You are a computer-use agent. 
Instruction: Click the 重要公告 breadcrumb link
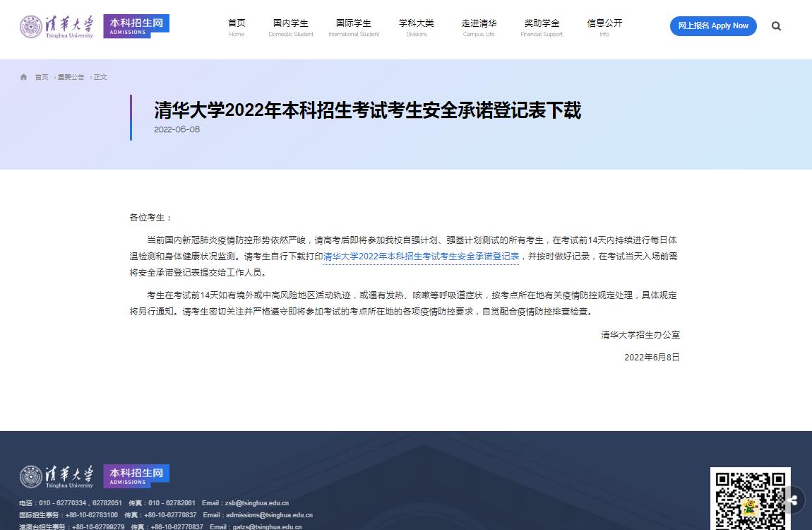click(71, 77)
